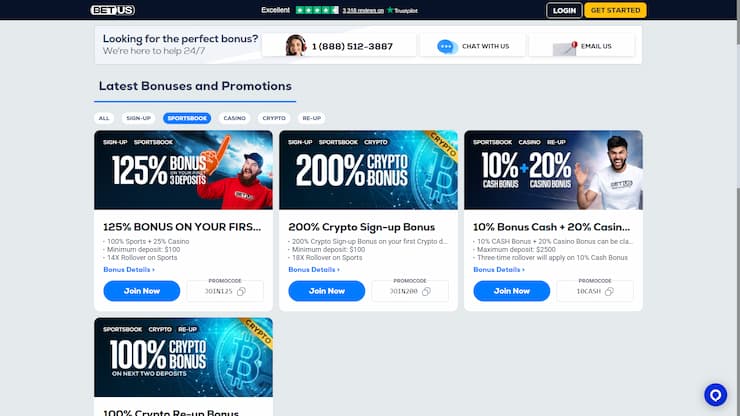Copy the JOIN200 promo code icon
Viewport: 740px width, 416px height.
[426, 292]
